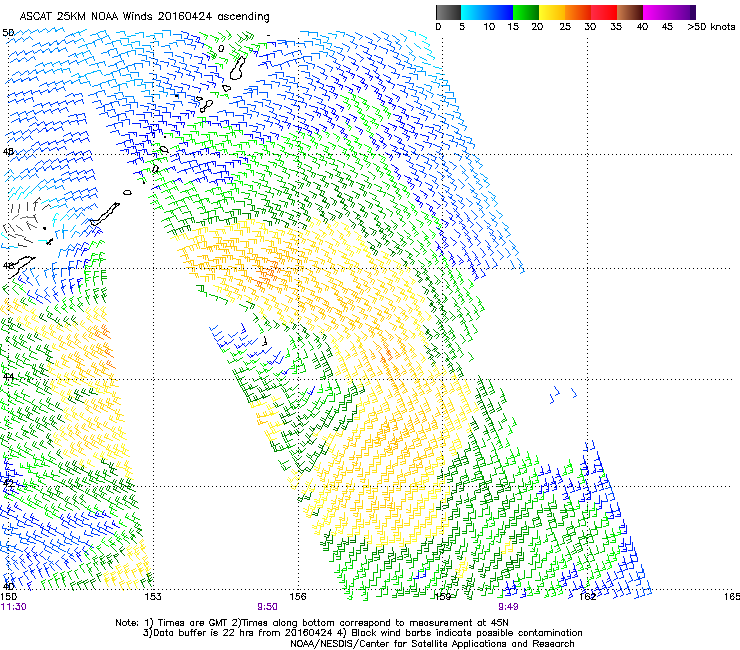This screenshot has height=650, width=740.
Task: Click the '20' label under the wind scale
Action: [537, 27]
